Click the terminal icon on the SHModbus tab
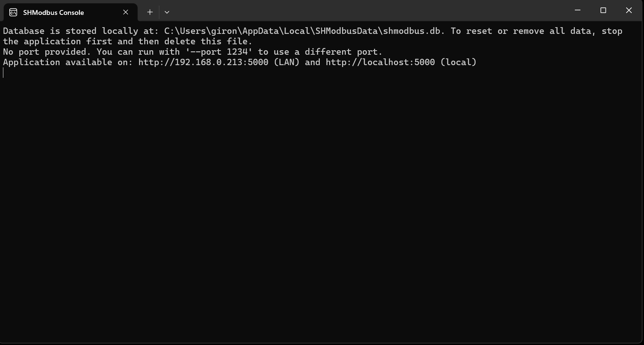644x345 pixels. 13,12
